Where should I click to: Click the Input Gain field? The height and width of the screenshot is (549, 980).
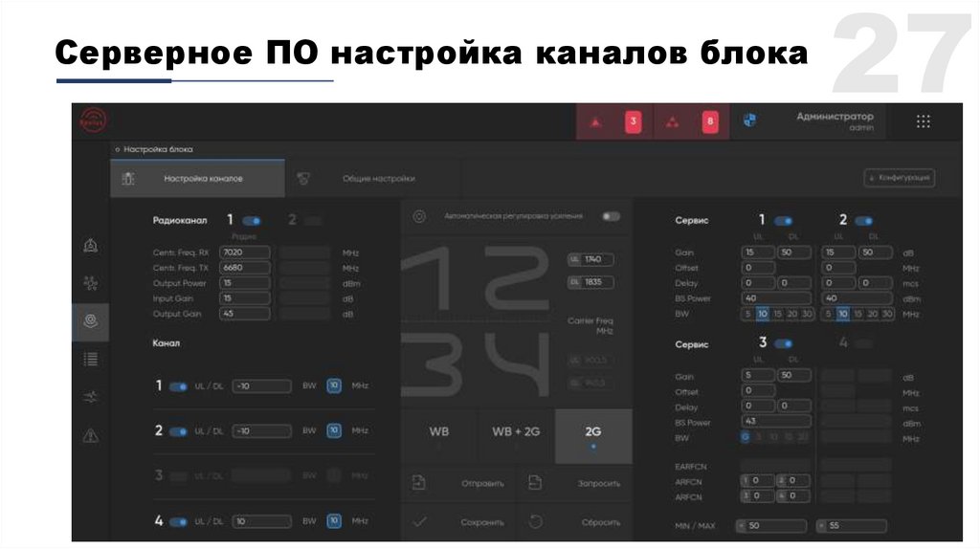click(245, 298)
